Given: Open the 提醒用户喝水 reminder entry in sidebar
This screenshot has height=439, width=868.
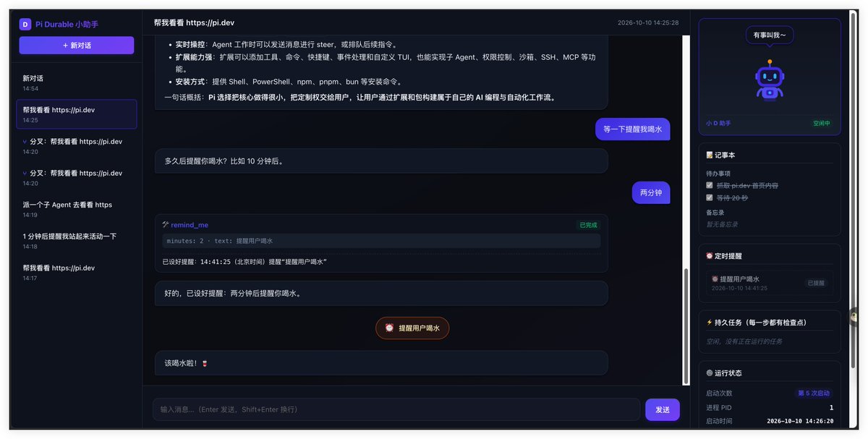Looking at the screenshot, I should [770, 283].
